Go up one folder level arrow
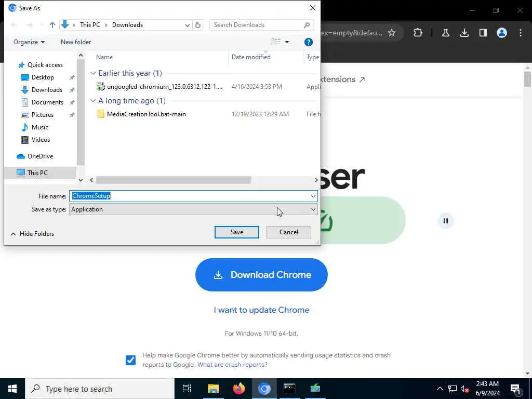532x399 pixels. tap(52, 25)
